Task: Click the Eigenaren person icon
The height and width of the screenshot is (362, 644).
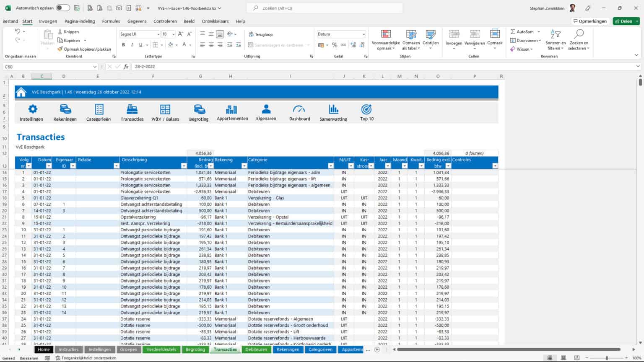Action: coord(266,110)
